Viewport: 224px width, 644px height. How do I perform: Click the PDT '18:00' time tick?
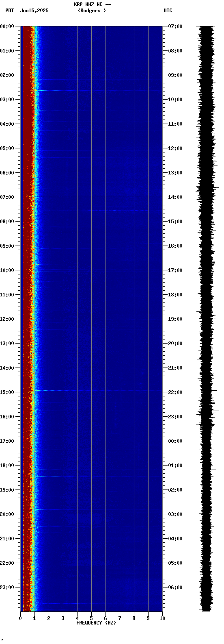pyautogui.click(x=7, y=466)
